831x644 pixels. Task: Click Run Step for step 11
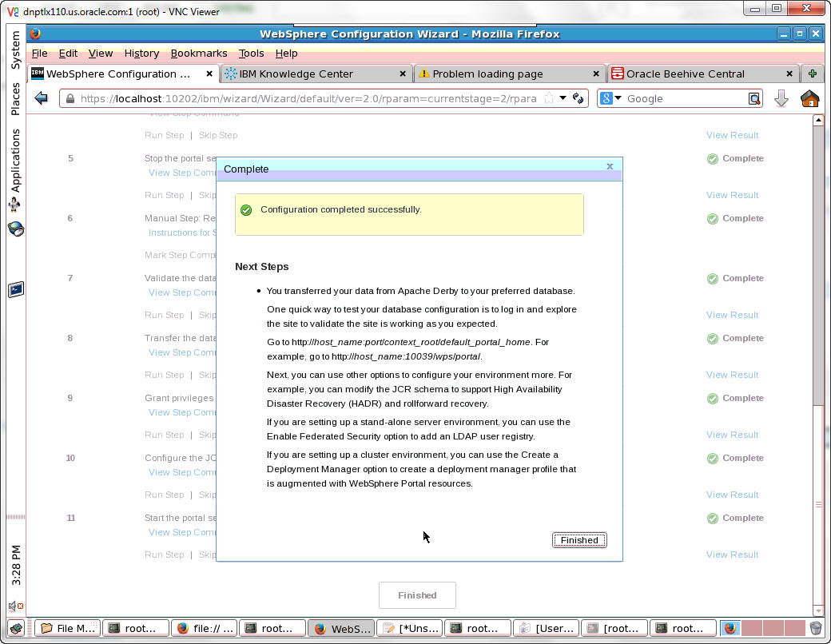(165, 555)
